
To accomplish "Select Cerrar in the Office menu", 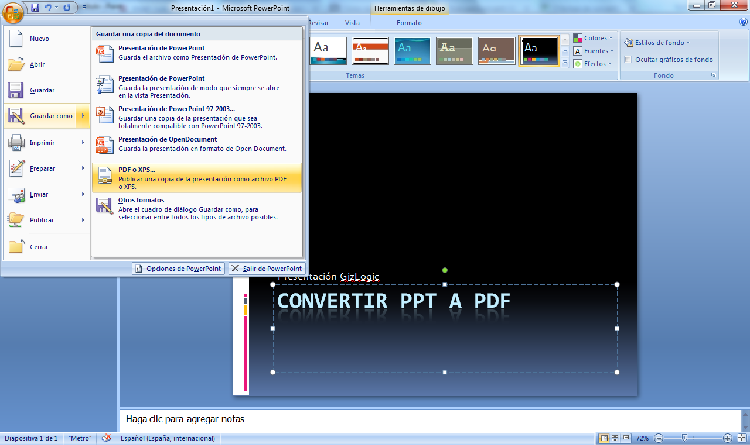I will [x=47, y=247].
